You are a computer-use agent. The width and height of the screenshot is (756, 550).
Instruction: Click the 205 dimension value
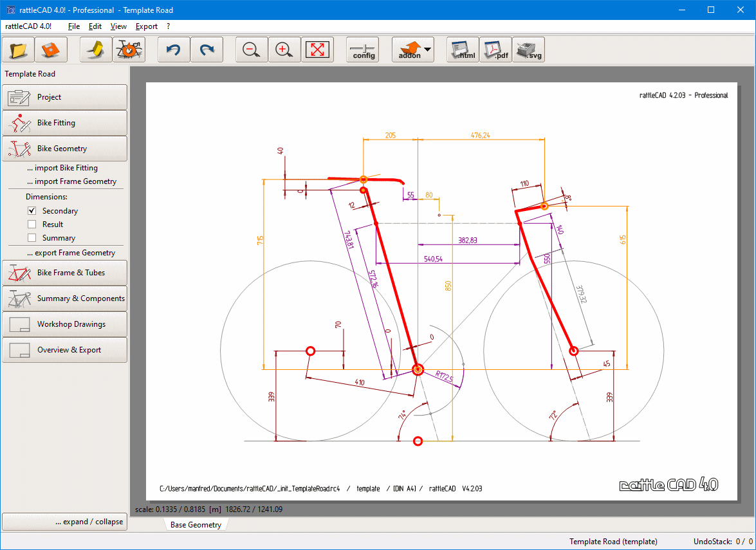(390, 136)
